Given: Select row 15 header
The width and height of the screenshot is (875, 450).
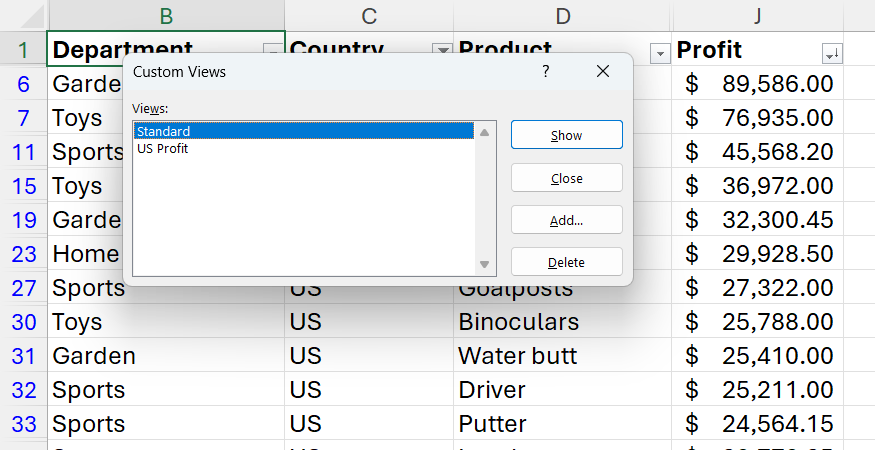Looking at the screenshot, I should 23,186.
